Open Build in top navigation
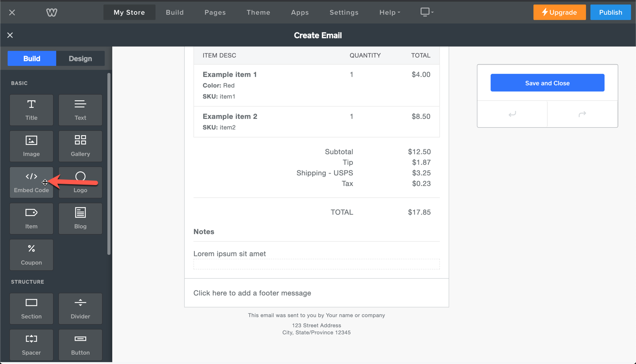This screenshot has width=636, height=364. pos(175,12)
